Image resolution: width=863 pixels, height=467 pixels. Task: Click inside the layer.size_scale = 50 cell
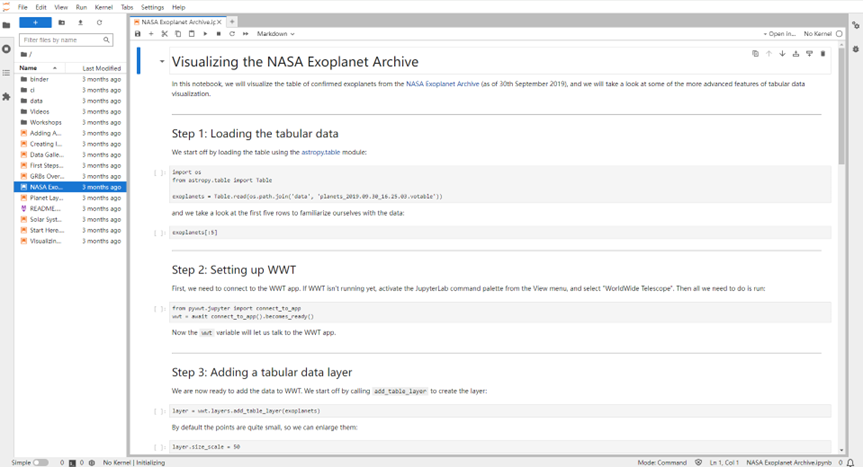click(x=500, y=447)
